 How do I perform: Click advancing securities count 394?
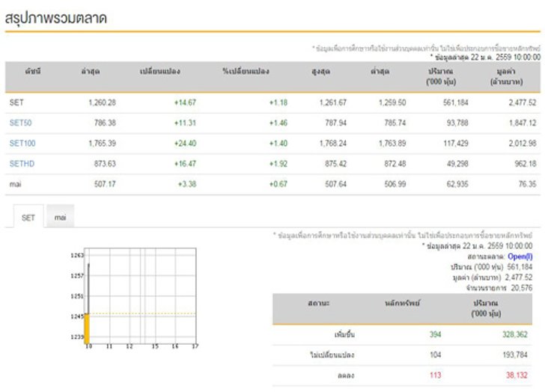[435, 334]
